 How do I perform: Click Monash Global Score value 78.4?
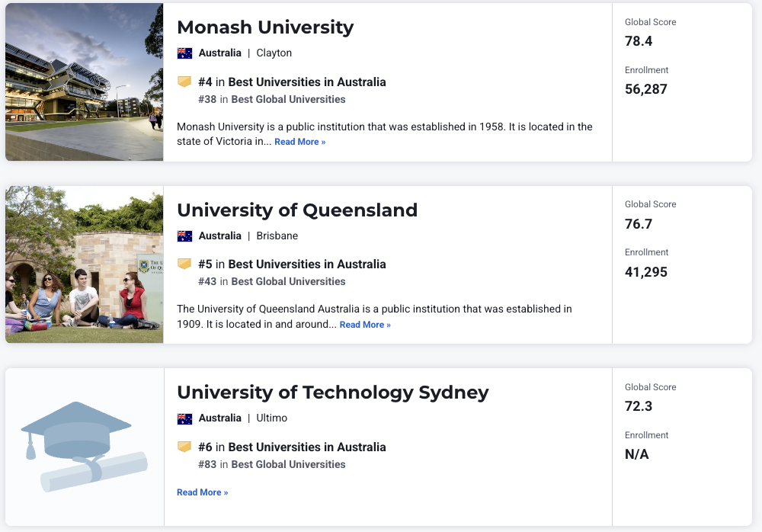[639, 41]
